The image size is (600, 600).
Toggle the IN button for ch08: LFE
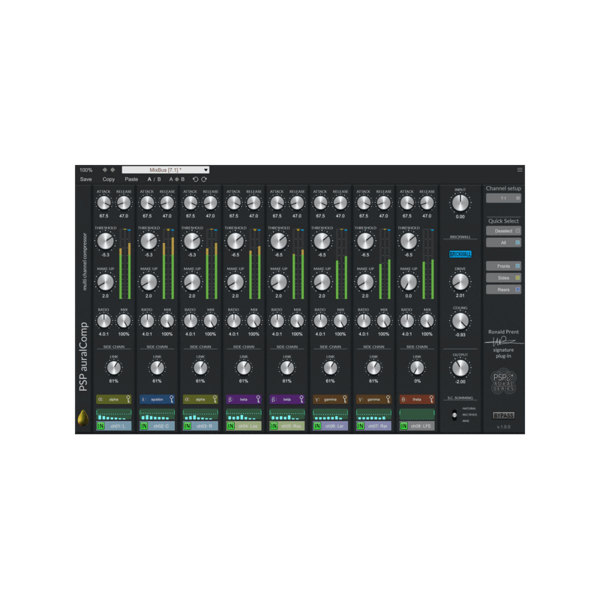pos(403,426)
